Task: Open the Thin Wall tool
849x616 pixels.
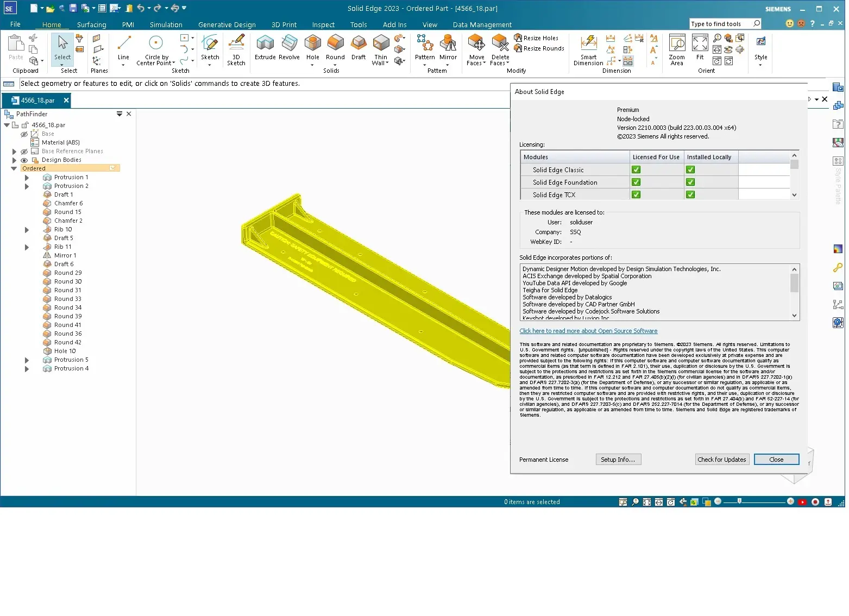Action: pyautogui.click(x=381, y=49)
